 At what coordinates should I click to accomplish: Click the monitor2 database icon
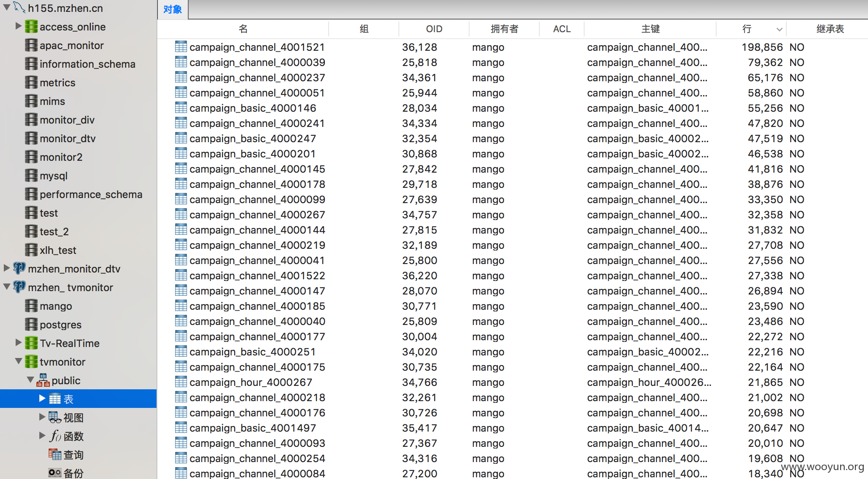pos(31,157)
